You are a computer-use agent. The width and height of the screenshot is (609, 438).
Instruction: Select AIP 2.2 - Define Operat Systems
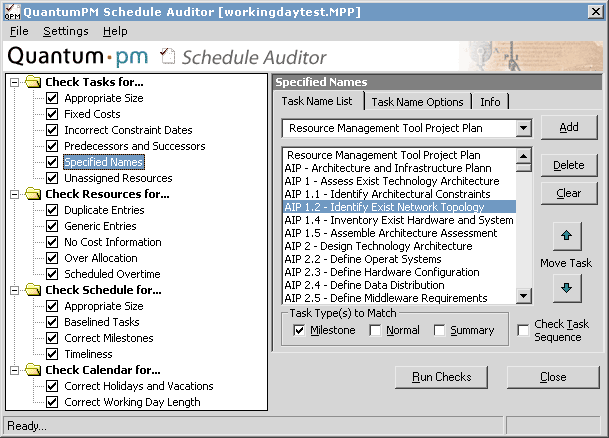coord(399,259)
